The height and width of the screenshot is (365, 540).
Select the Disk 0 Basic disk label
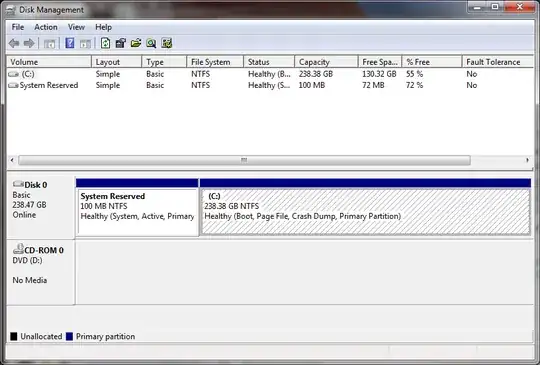point(40,207)
